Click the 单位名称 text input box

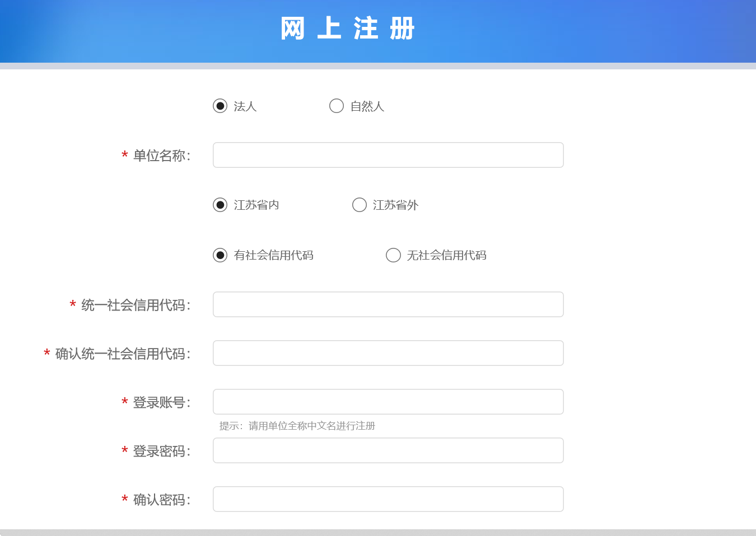(388, 155)
